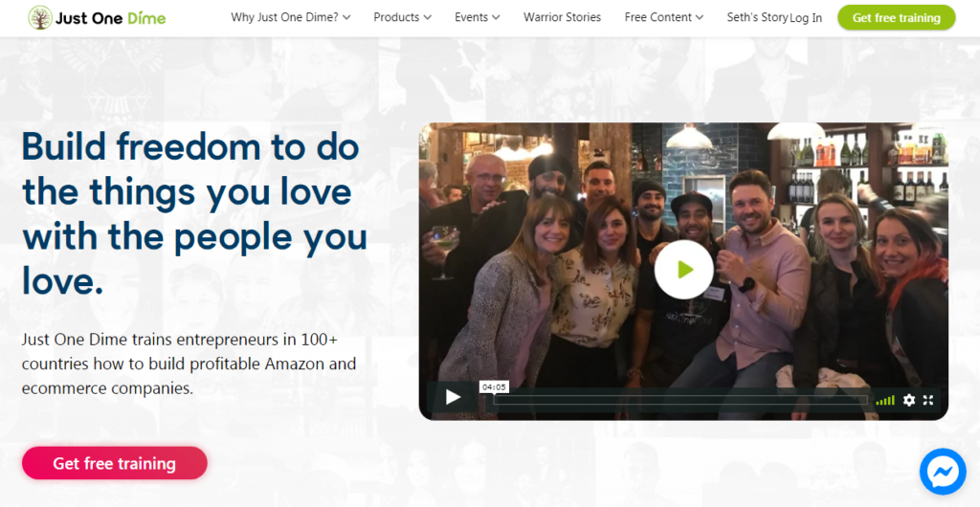Adjust the video volume bars icon

(x=885, y=400)
